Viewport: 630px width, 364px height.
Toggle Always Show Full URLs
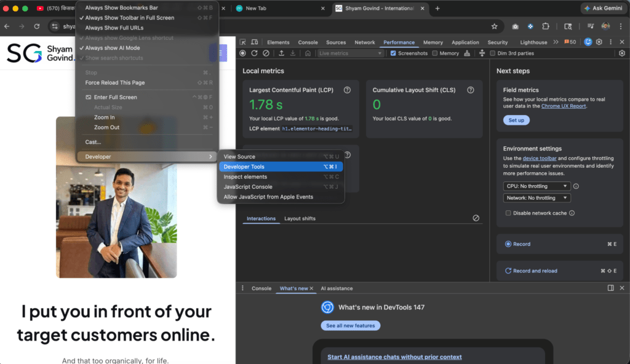pos(147,28)
